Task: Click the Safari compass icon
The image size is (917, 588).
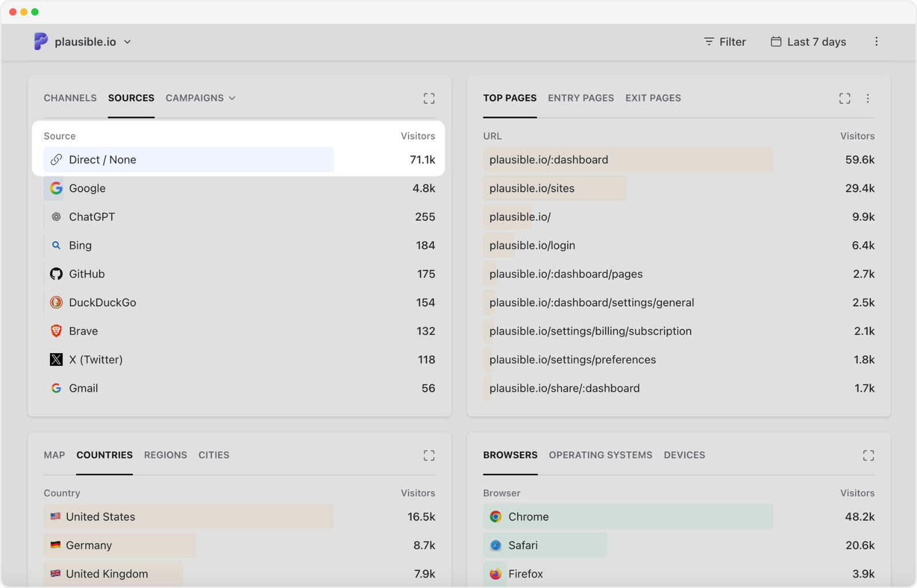Action: tap(496, 546)
